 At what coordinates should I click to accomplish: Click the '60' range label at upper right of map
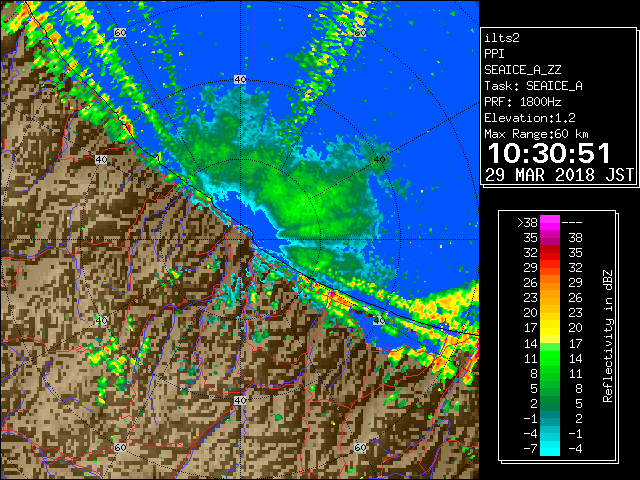(x=360, y=33)
